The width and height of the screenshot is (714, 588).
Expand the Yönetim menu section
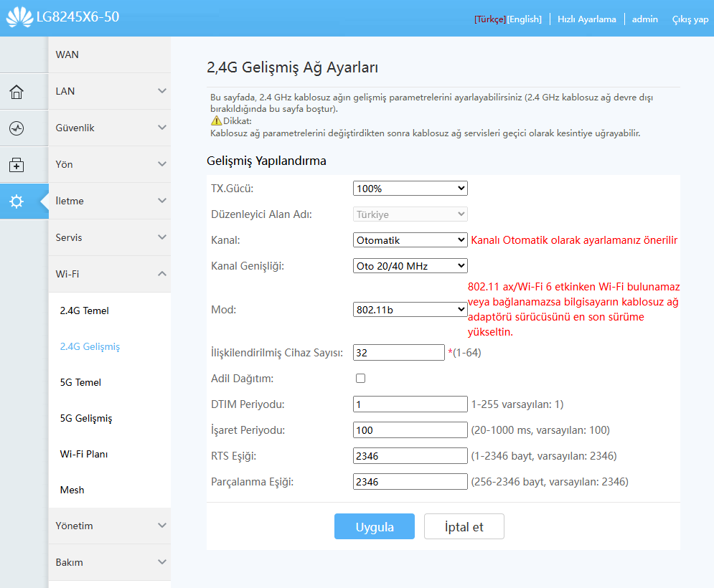tap(110, 526)
